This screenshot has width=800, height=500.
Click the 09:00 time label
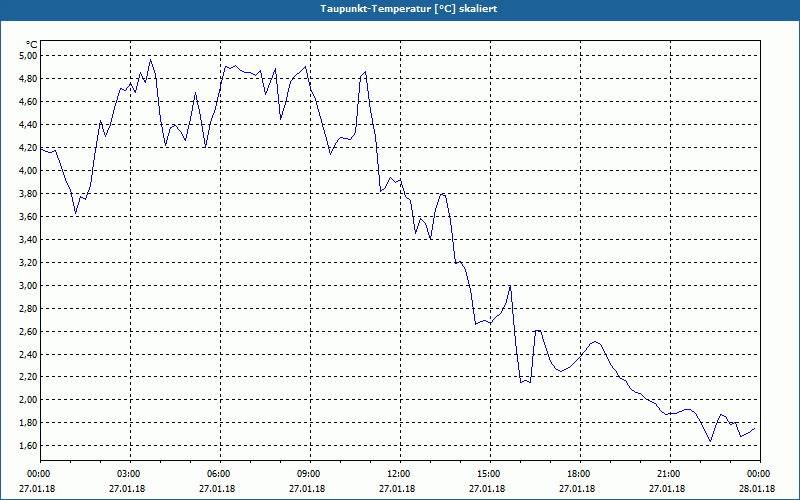click(x=310, y=474)
